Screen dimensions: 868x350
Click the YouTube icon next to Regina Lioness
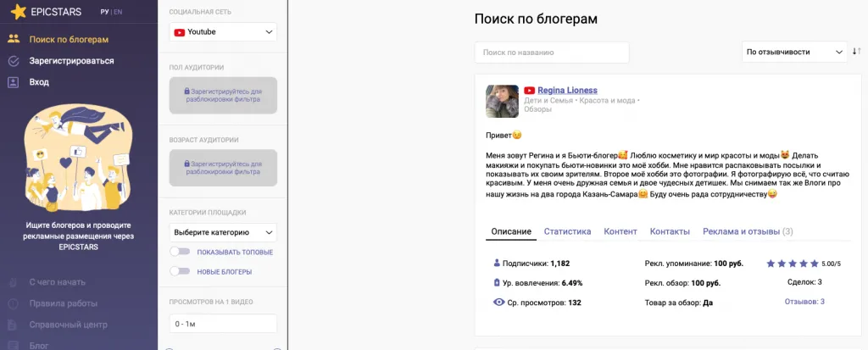529,91
